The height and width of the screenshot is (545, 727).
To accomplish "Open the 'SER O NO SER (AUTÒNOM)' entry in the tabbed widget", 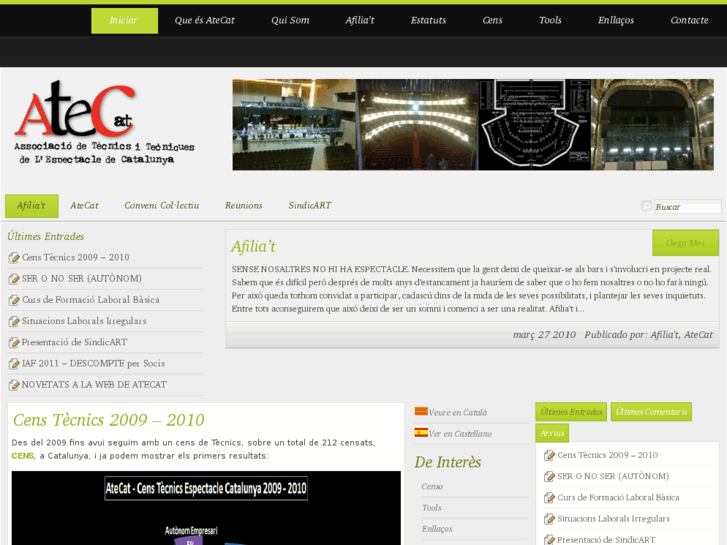I will click(613, 476).
